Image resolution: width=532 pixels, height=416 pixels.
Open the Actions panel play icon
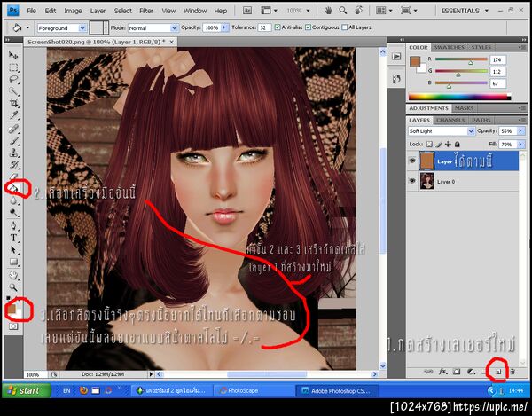tap(396, 57)
